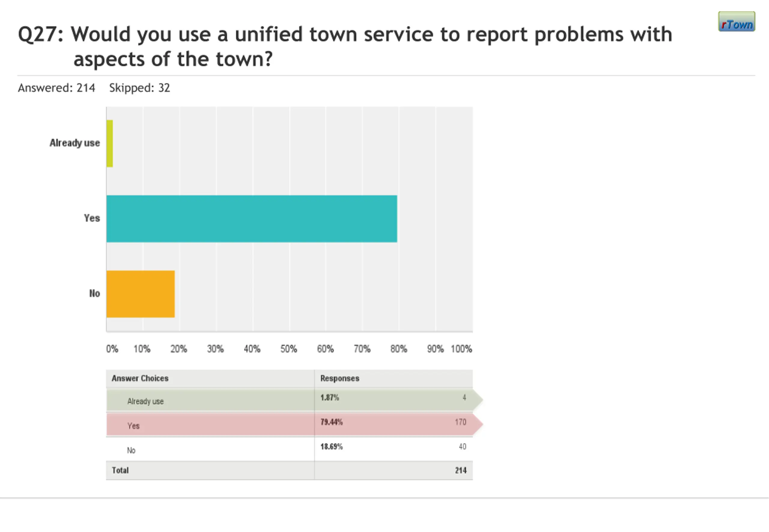Click the rTown logo badge
Image resolution: width=769 pixels, height=532 pixels.
[737, 22]
